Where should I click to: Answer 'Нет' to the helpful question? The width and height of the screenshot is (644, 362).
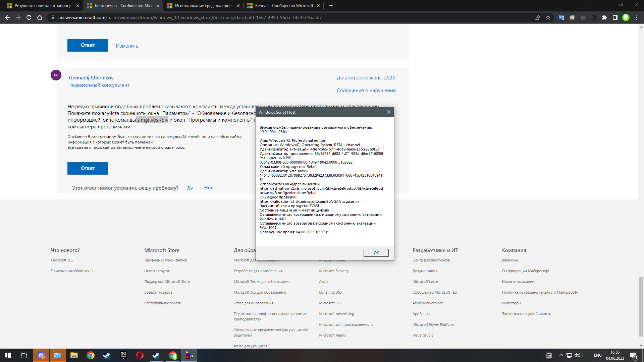[208, 188]
